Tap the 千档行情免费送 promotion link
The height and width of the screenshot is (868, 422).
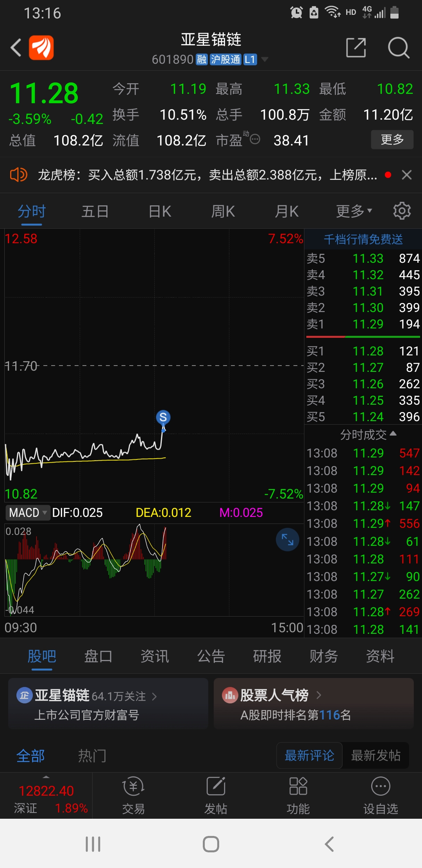[x=363, y=239]
